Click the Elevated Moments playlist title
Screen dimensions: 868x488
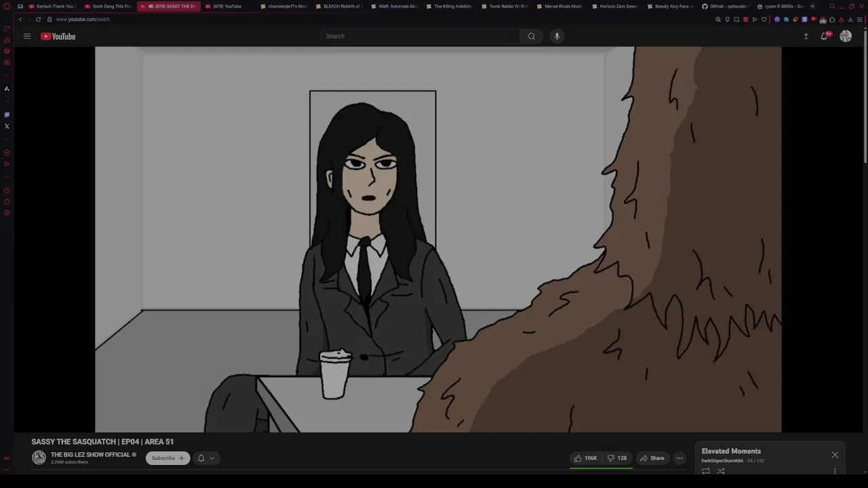point(731,451)
